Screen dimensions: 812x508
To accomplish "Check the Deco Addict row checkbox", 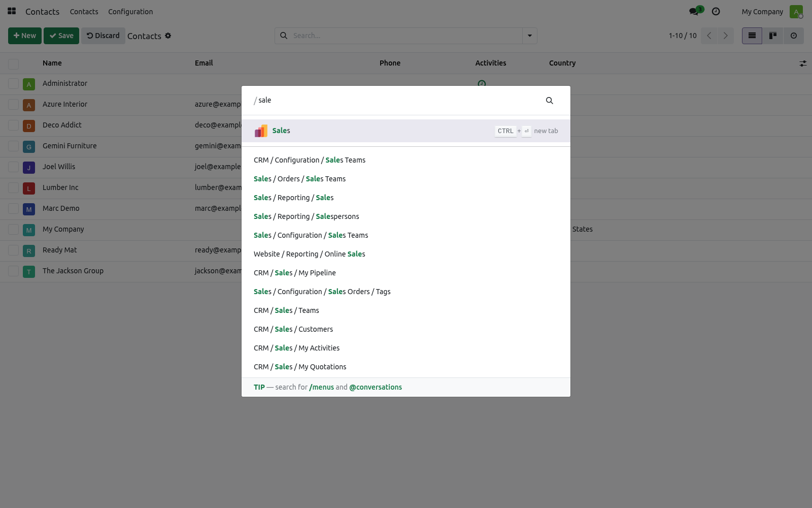I will click(14, 125).
